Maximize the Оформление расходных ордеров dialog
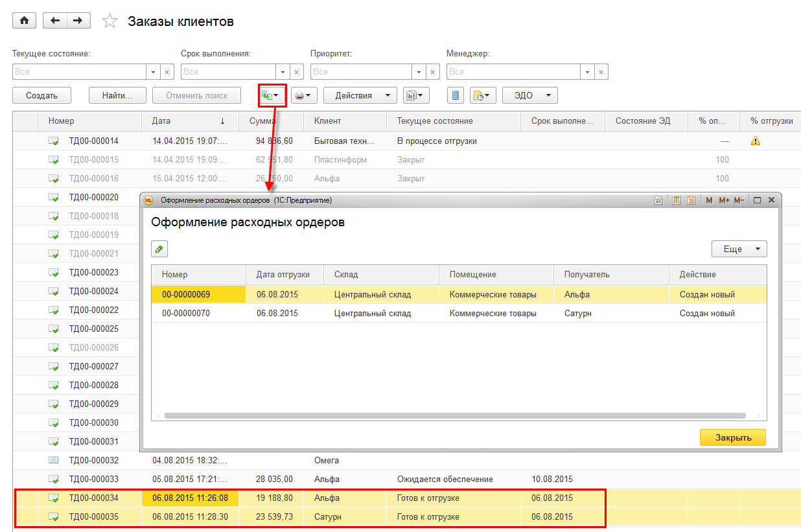The width and height of the screenshot is (801, 532). point(757,200)
